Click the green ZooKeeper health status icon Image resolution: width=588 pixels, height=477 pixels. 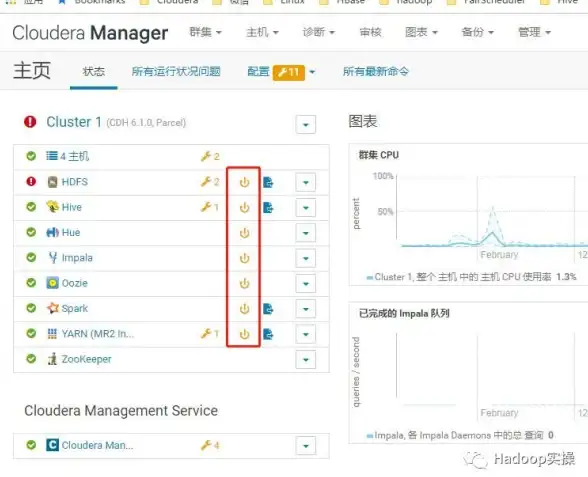tap(31, 359)
